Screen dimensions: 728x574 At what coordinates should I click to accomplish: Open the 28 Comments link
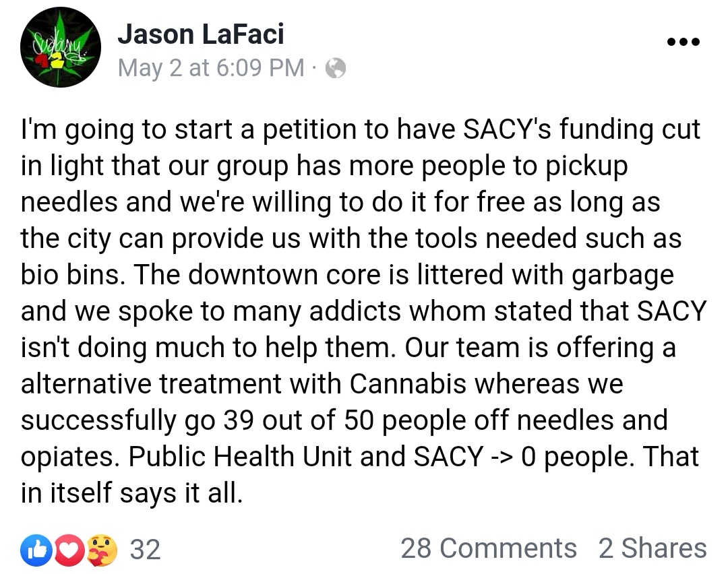(489, 549)
